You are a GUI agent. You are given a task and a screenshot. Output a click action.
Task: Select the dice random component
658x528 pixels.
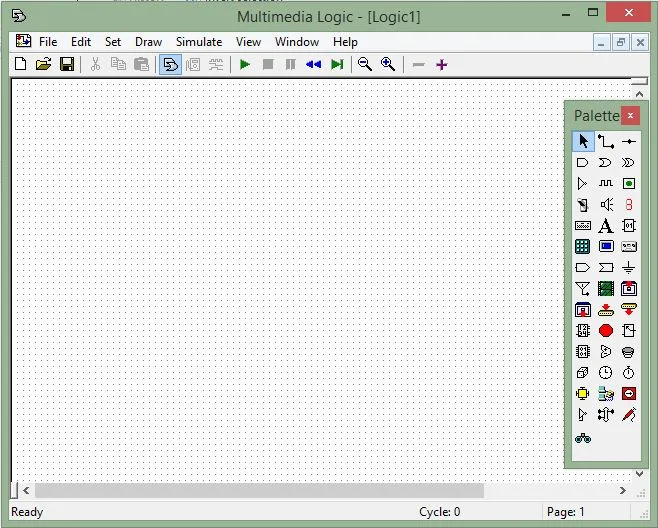click(x=582, y=373)
